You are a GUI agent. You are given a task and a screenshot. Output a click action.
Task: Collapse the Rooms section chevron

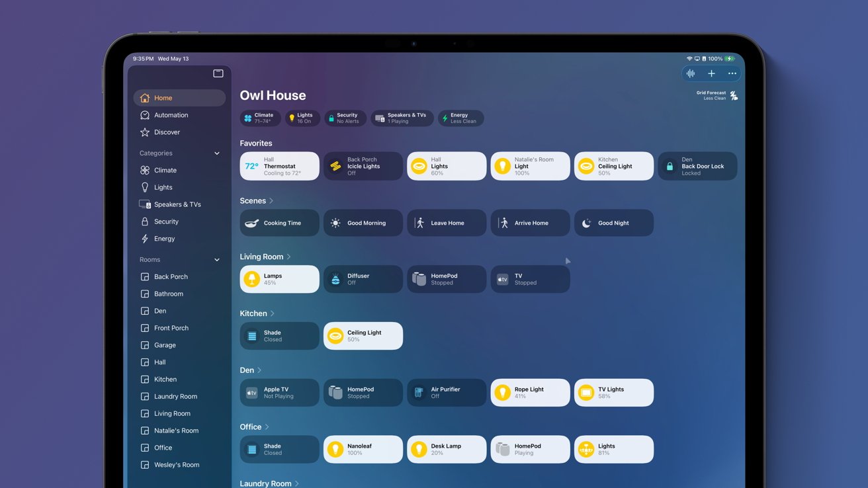coord(216,260)
